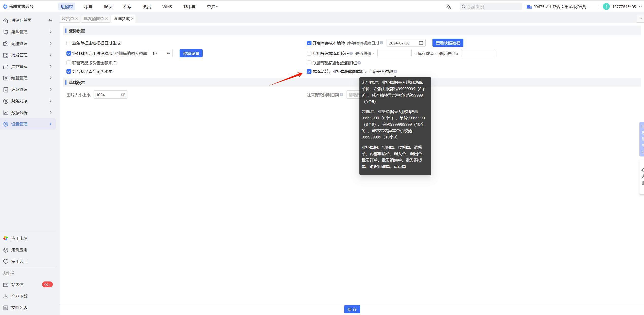Collapse the sidebar with the fold arrow icon
Viewport: 644px width, 315px height.
[50, 20]
